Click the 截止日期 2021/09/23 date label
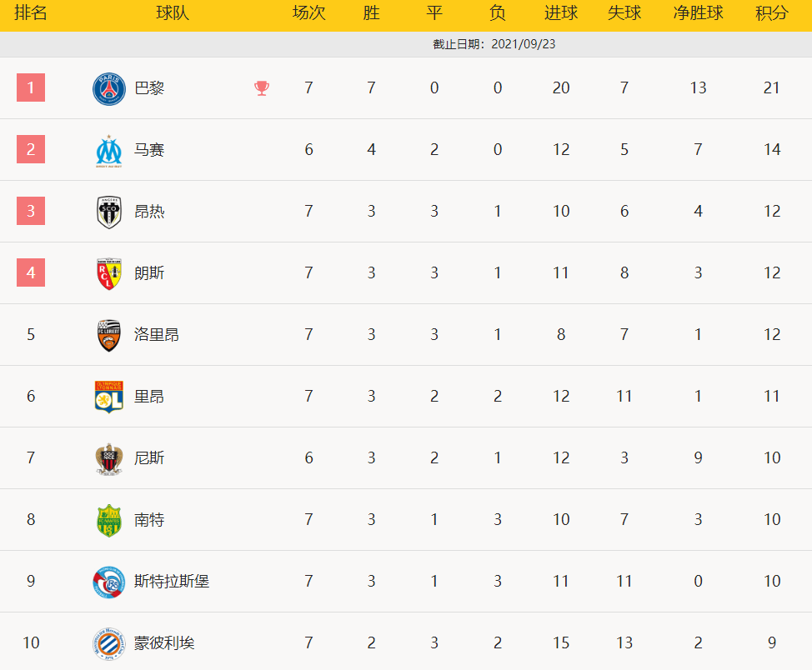The width and height of the screenshot is (812, 670). pos(494,44)
